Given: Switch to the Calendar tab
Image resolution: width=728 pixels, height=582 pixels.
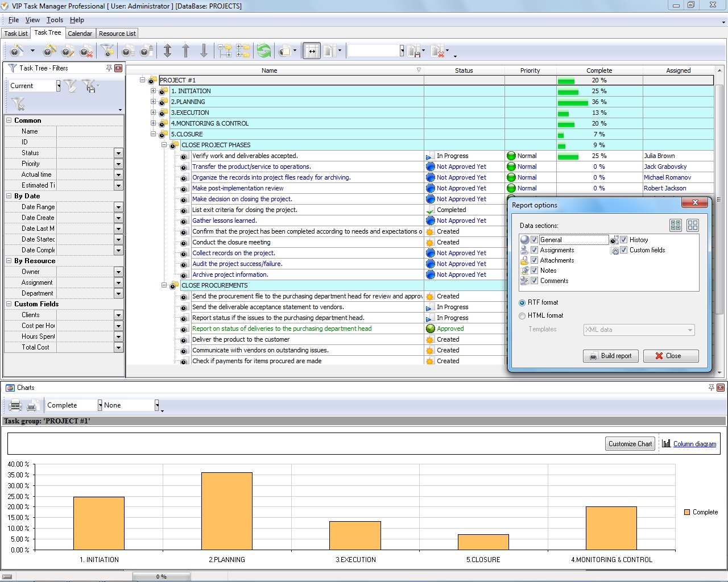Looking at the screenshot, I should coord(80,34).
